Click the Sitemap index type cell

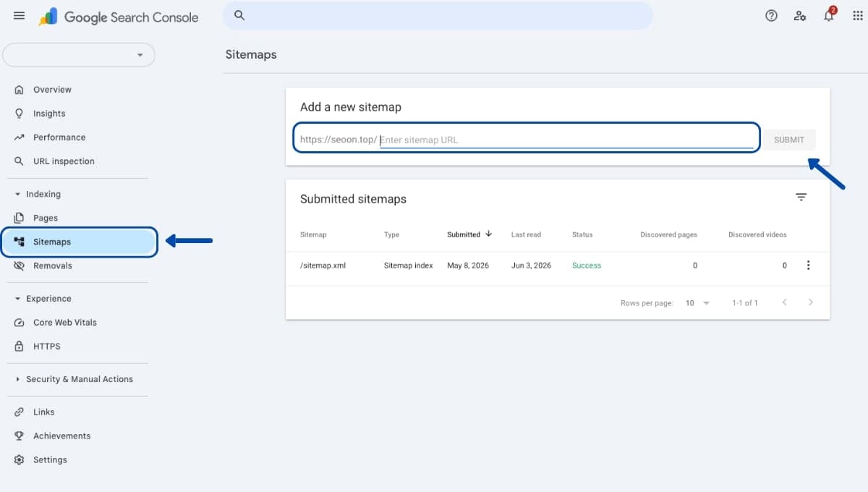408,266
